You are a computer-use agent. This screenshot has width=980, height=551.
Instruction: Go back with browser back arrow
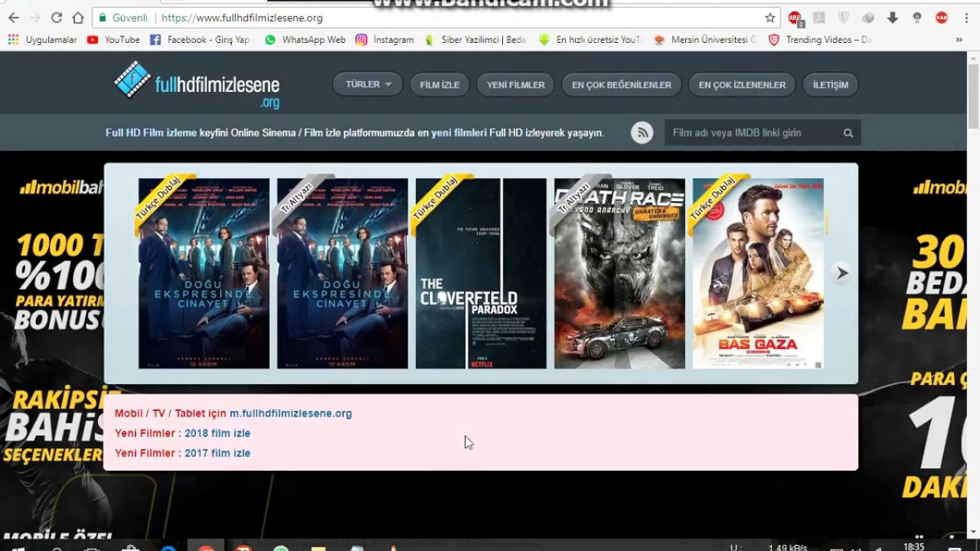pyautogui.click(x=13, y=18)
